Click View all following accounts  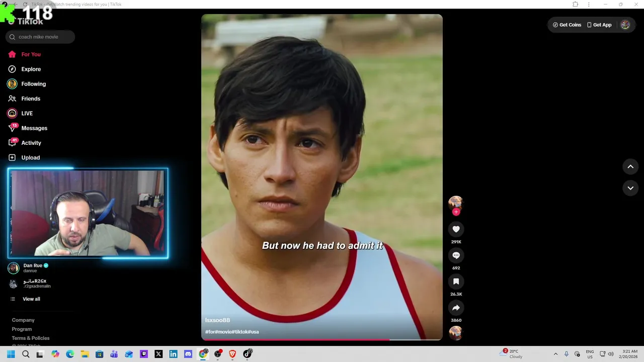click(x=25, y=299)
